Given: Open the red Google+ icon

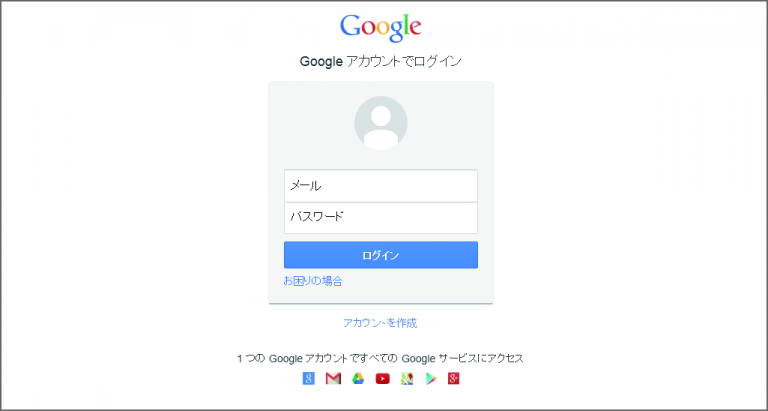Looking at the screenshot, I should [x=454, y=379].
